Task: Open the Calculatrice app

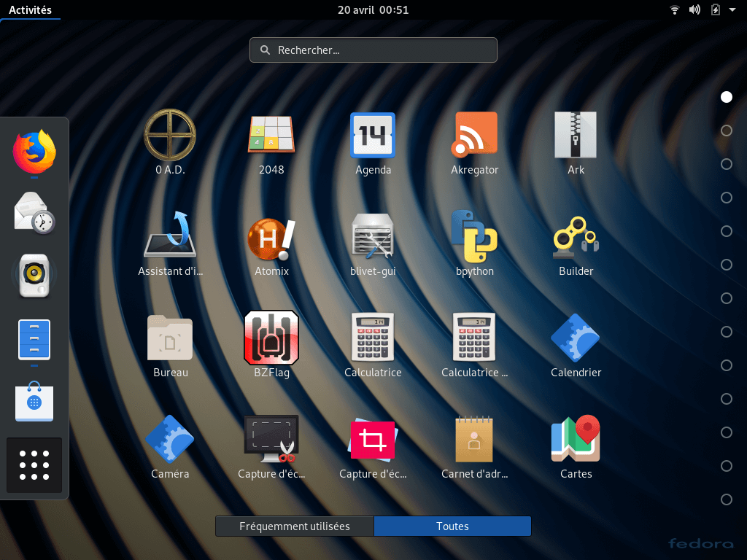Action: 373,337
